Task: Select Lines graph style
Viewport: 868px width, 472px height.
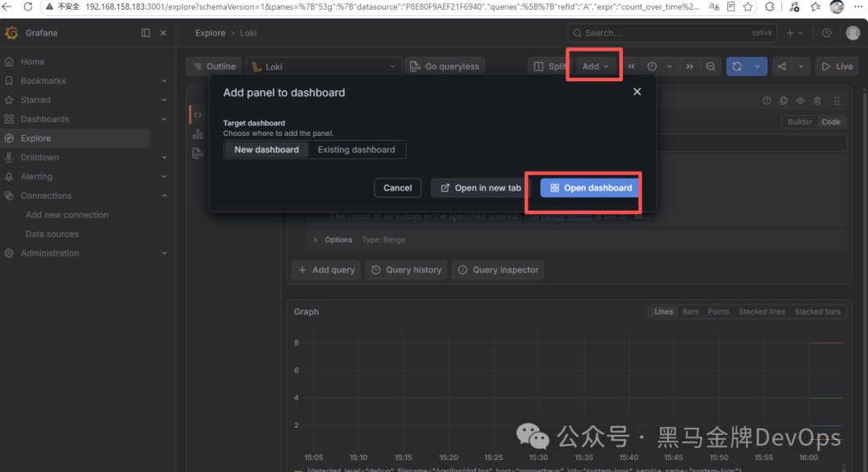Action: [664, 312]
